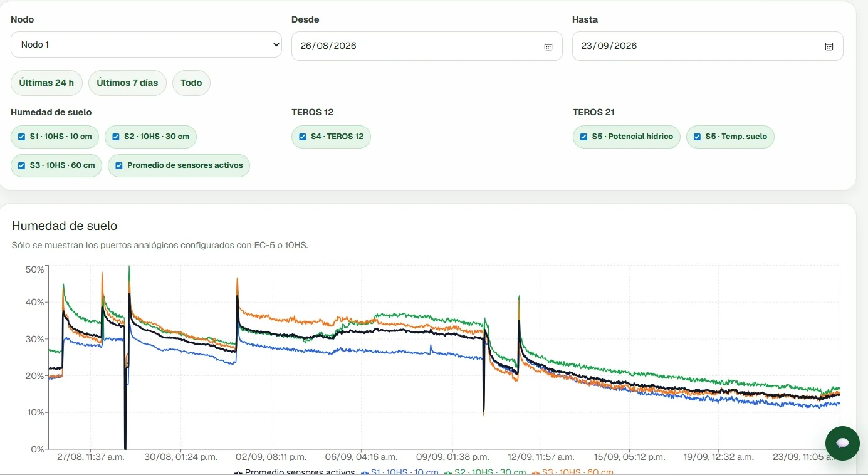Viewport: 868px width, 475px height.
Task: Click the S2 · 10HS · 30 cm legend entry
Action: (x=485, y=472)
